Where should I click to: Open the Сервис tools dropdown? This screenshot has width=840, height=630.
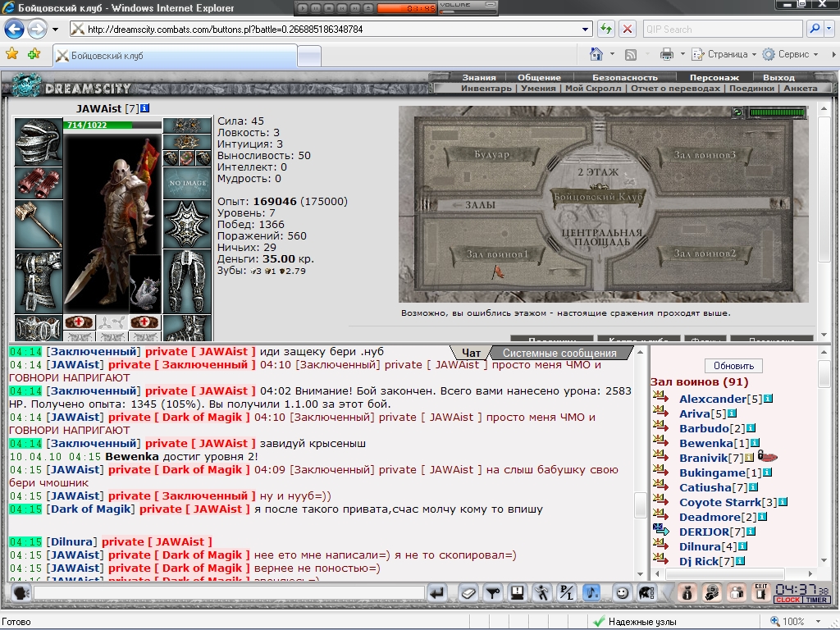pos(792,54)
